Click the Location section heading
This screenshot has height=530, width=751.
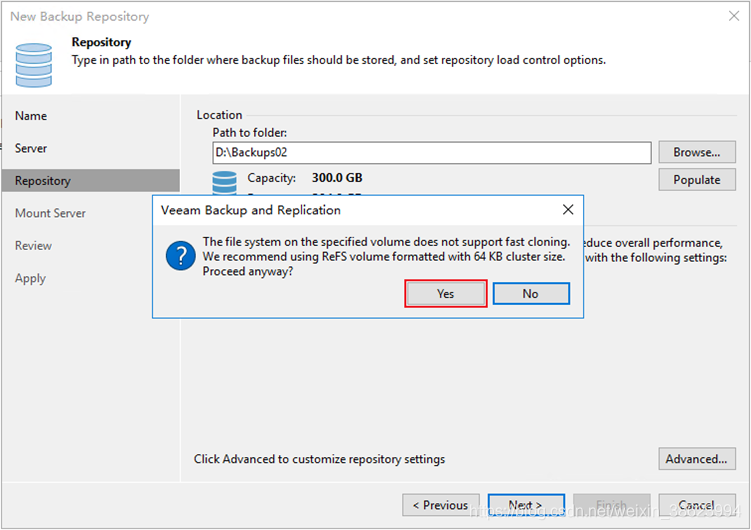click(219, 115)
